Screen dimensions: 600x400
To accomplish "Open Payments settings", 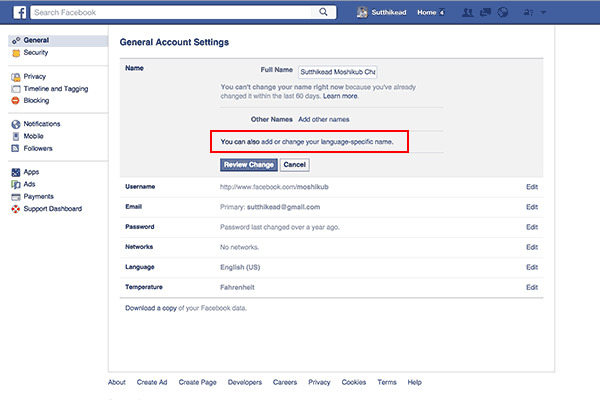I will click(39, 196).
